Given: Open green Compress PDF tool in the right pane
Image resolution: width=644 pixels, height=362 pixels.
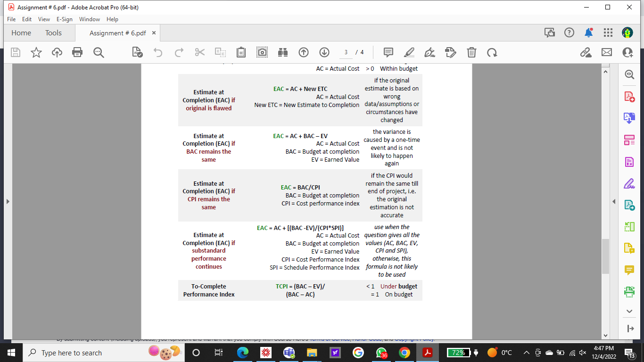Looking at the screenshot, I should 629,227.
